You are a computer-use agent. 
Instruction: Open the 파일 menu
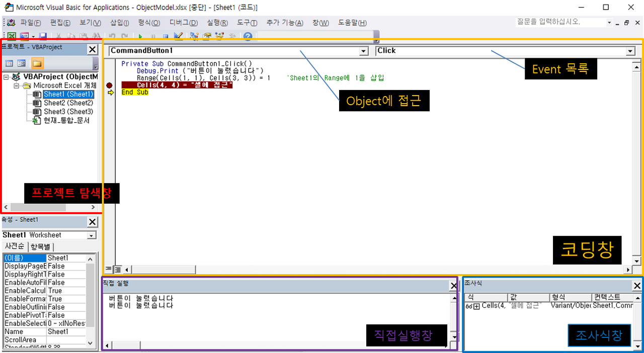[x=31, y=23]
